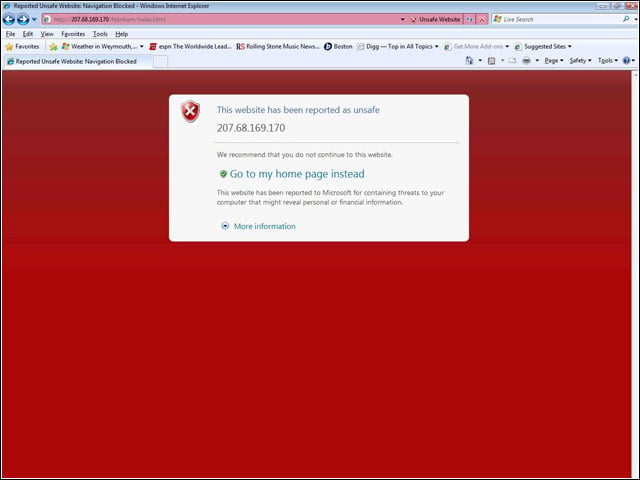The height and width of the screenshot is (480, 640).
Task: Open the recent pages dropdown arrow
Action: click(34, 19)
